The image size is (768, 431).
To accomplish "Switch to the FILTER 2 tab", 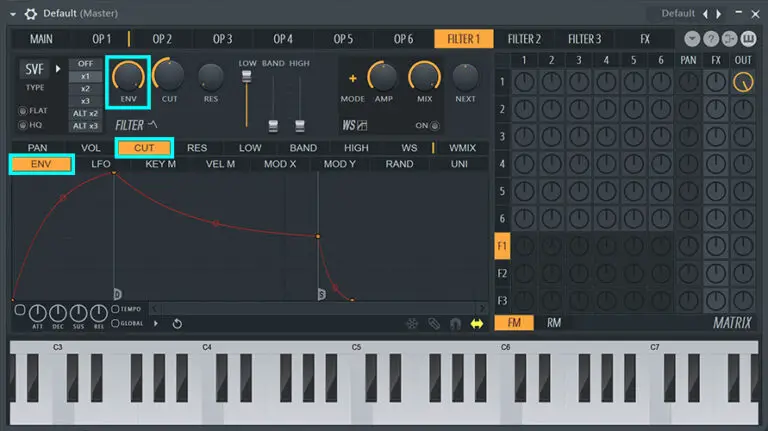I will [524, 39].
